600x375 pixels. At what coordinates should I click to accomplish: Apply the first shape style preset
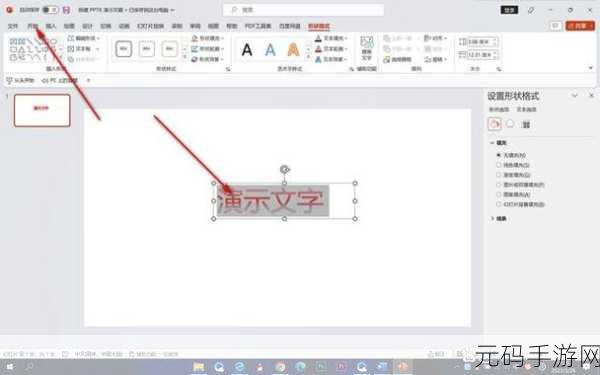[124, 49]
